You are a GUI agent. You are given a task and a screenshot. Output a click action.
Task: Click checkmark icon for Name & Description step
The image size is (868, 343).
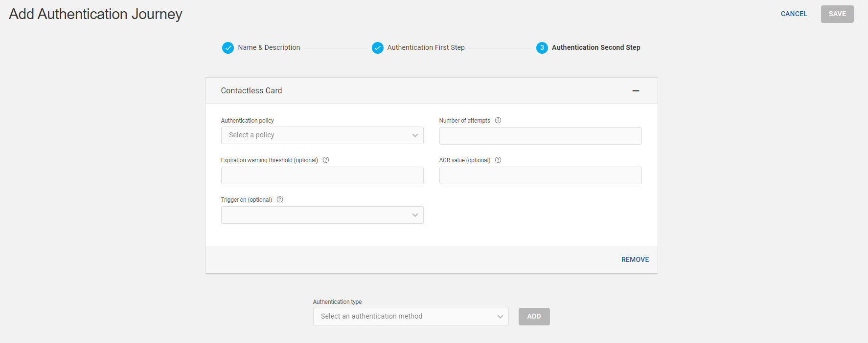point(228,48)
